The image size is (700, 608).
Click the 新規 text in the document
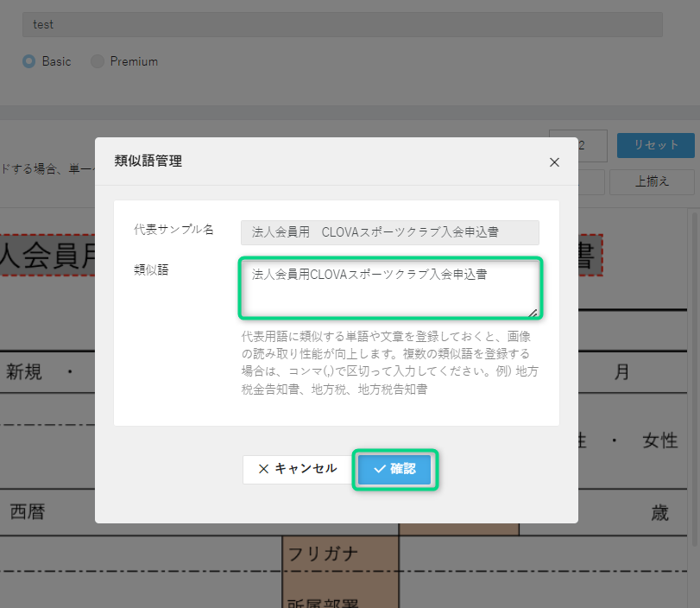pyautogui.click(x=25, y=372)
